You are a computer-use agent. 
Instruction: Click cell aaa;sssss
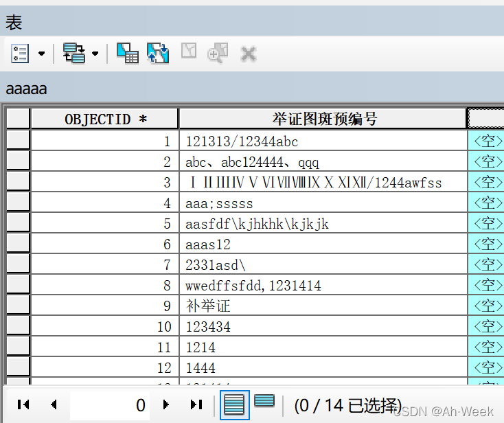click(x=323, y=202)
